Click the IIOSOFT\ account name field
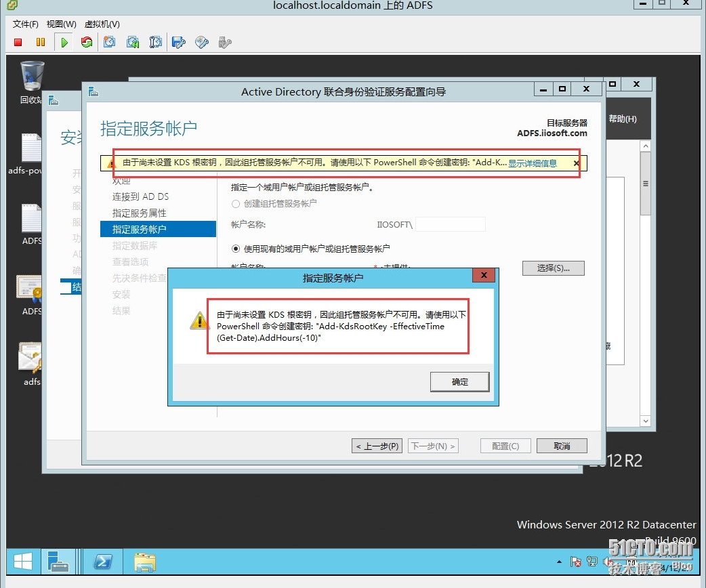This screenshot has width=706, height=588. [451, 224]
